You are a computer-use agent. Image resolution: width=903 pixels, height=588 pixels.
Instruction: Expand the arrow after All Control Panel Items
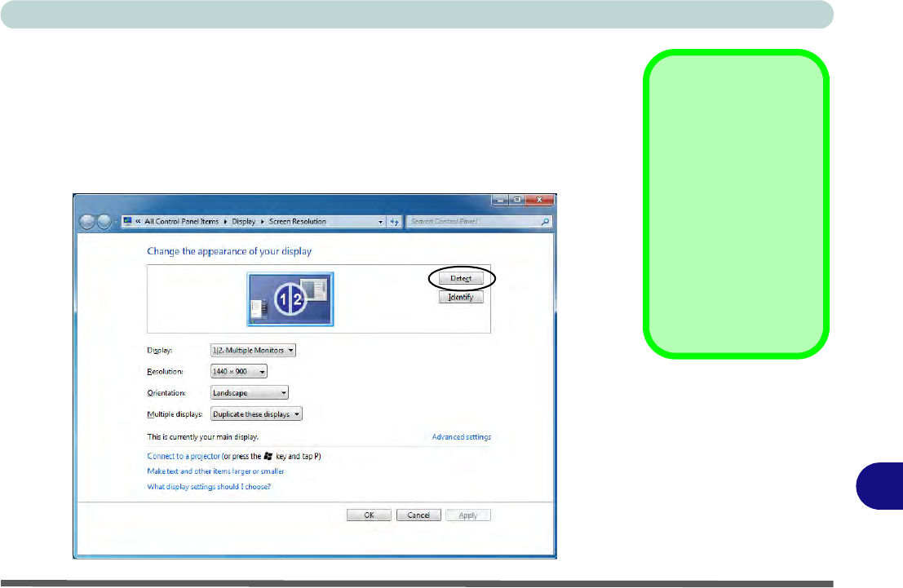click(225, 222)
